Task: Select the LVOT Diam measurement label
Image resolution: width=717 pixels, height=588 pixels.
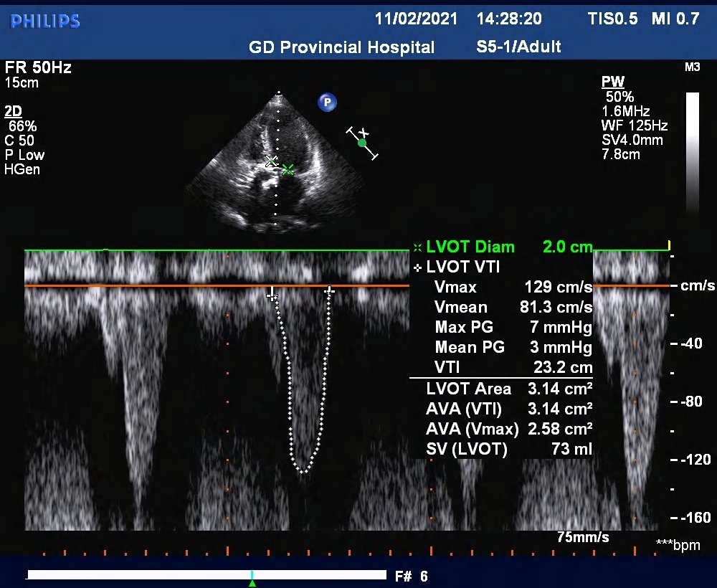Action: coord(470,247)
